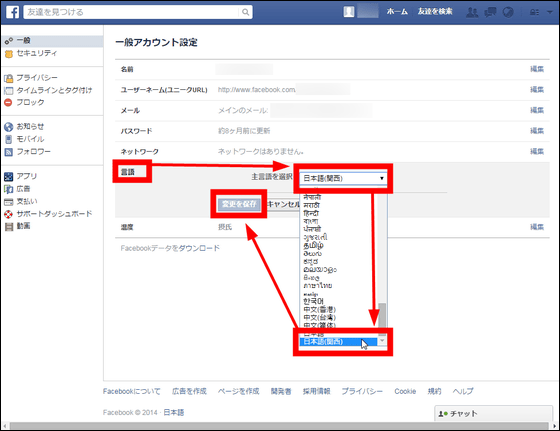Click the Apps icon in sidebar
560x431 pixels.
tap(9, 176)
